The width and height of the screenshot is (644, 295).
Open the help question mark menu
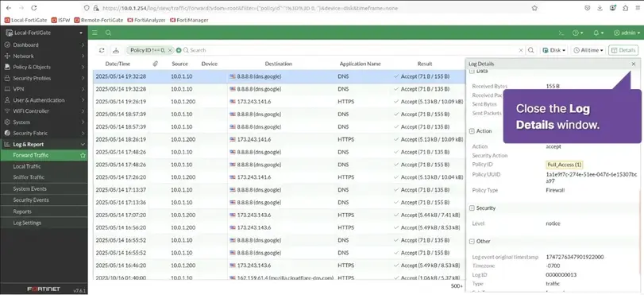tap(577, 33)
